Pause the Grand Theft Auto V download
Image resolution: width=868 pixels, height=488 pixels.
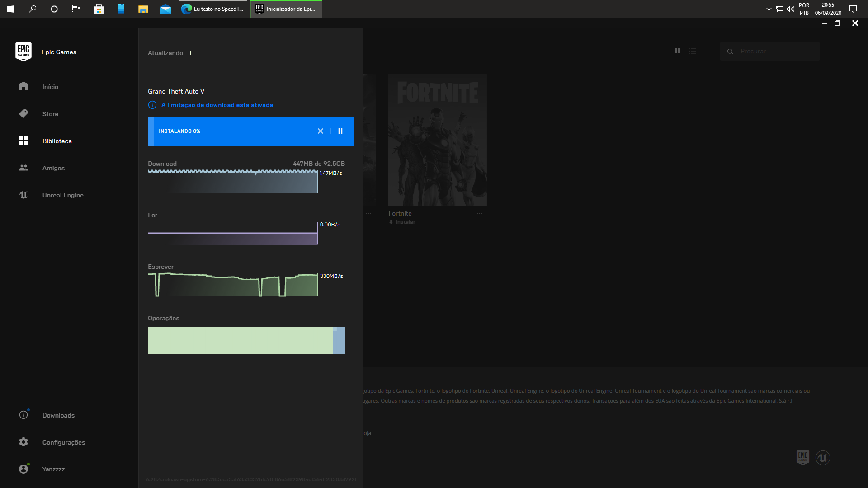(340, 131)
